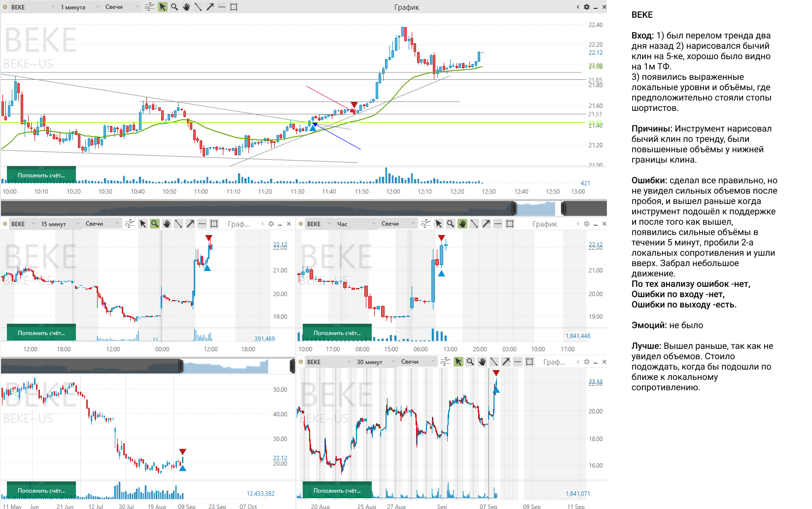
Task: Click Пополнить счёт button in the 1 минута chart
Action: pyautogui.click(x=41, y=175)
